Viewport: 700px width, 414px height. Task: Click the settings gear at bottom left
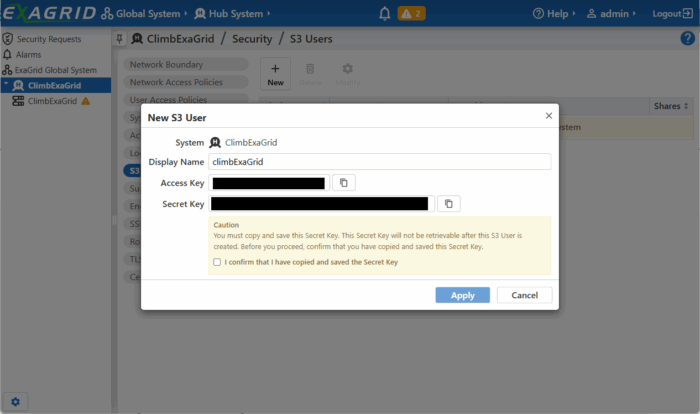(17, 401)
